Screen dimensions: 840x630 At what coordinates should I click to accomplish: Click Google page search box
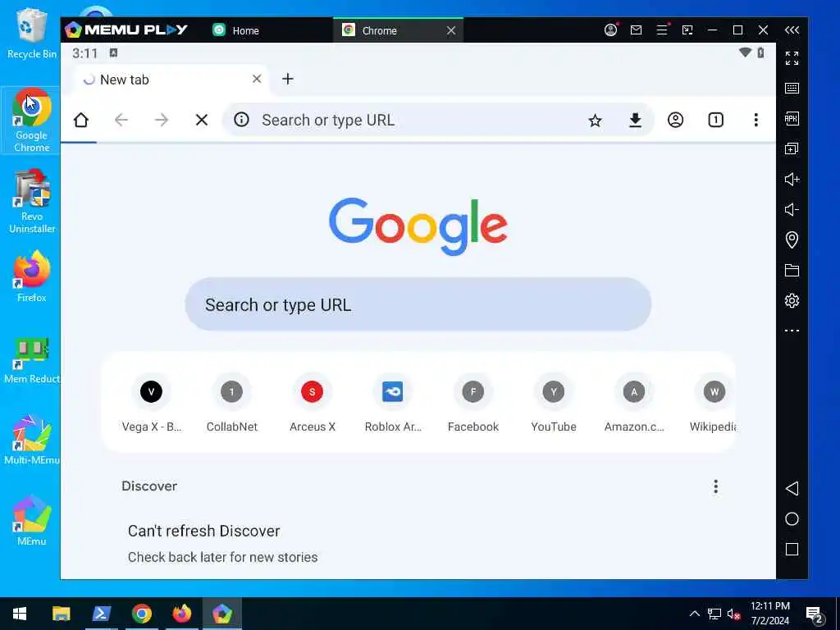point(418,304)
